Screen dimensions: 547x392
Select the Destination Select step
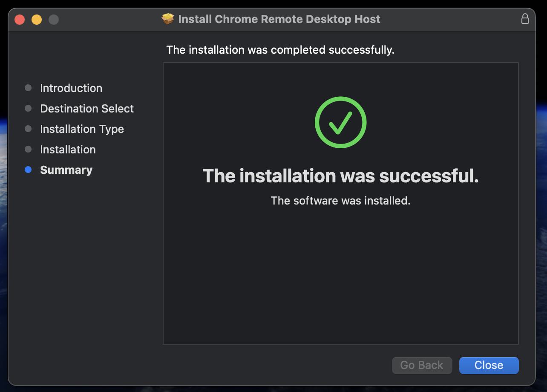pyautogui.click(x=87, y=109)
